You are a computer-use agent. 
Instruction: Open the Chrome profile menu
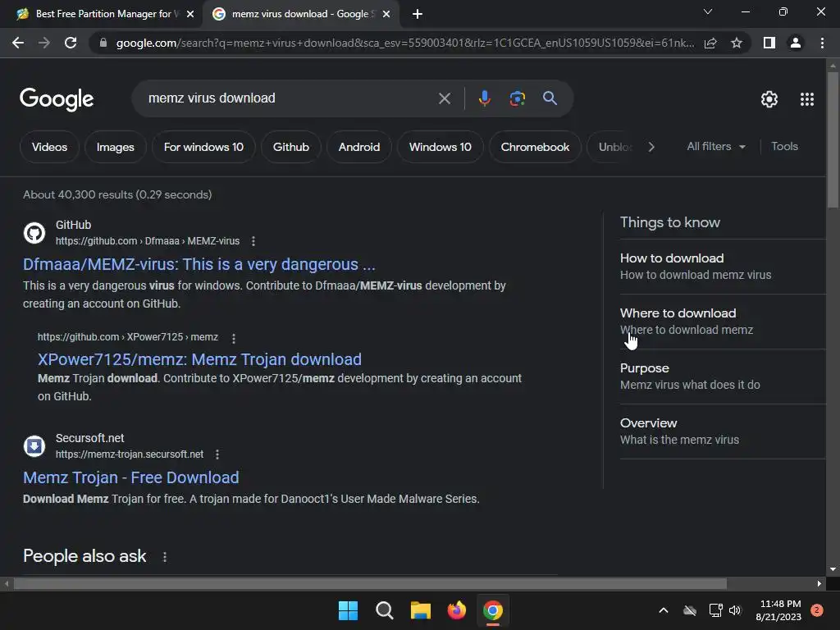[796, 43]
